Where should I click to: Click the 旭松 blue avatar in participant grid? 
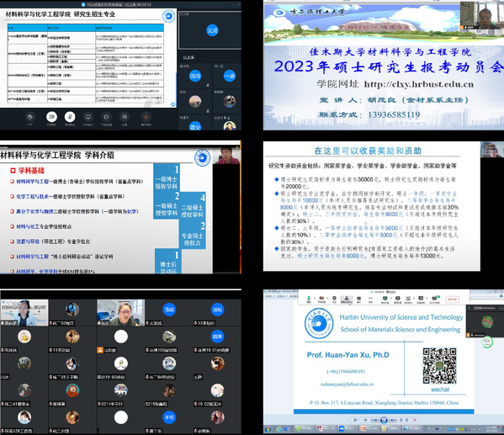(217, 310)
